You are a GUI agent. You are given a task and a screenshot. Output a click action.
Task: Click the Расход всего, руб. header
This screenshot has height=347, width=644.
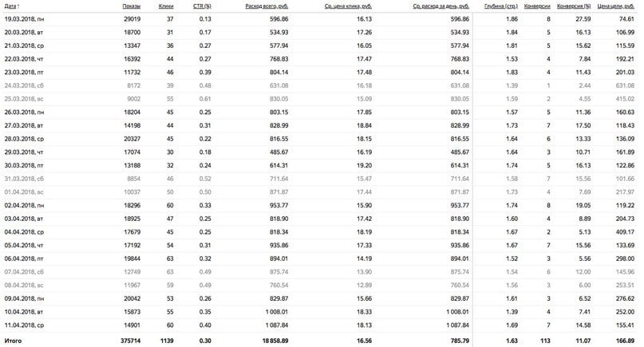click(265, 5)
